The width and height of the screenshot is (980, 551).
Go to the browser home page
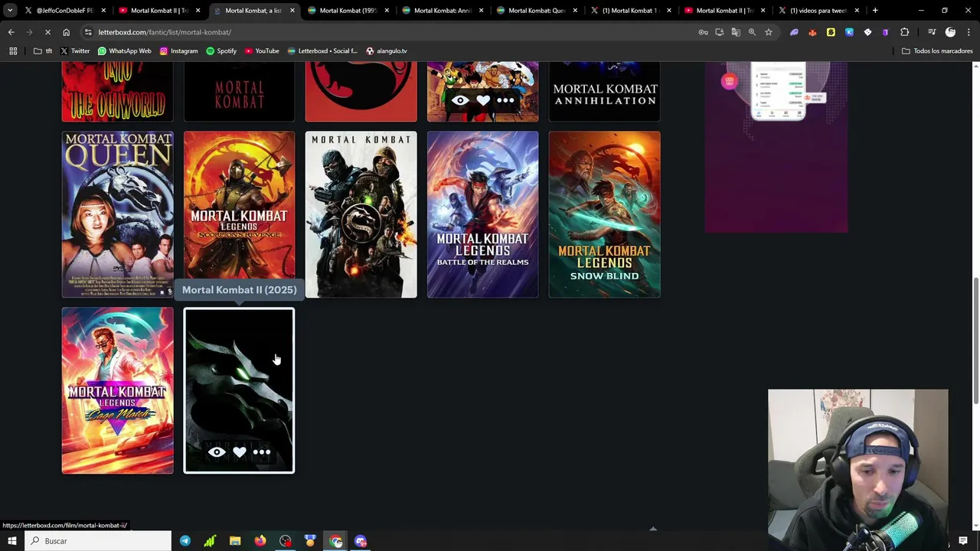pos(66,32)
